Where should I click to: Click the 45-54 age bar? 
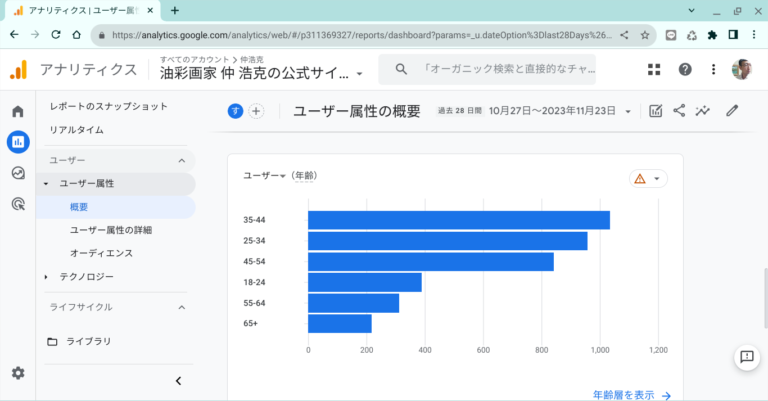(x=431, y=262)
